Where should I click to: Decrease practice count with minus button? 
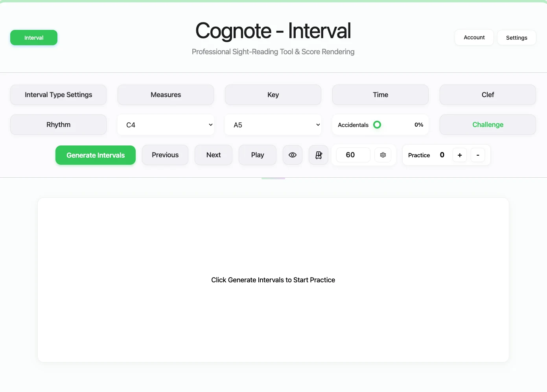pyautogui.click(x=478, y=155)
